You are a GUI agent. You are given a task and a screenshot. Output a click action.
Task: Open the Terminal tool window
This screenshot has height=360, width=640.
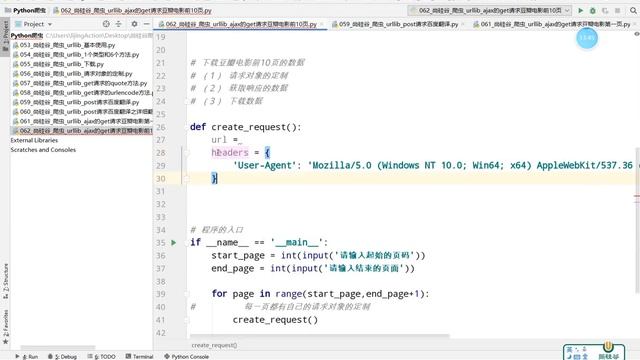[140, 356]
